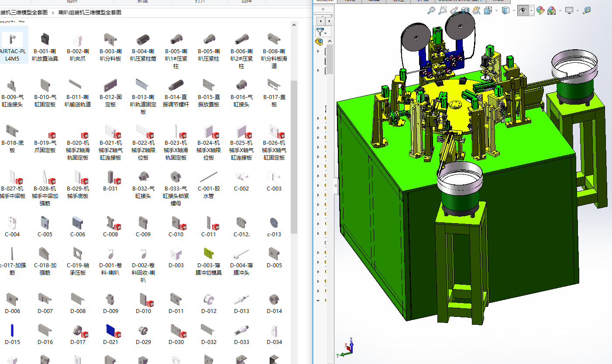This screenshot has width=612, height=364.
Task: Click the left arrow on the panel tab scroller
Action: pos(321,21)
